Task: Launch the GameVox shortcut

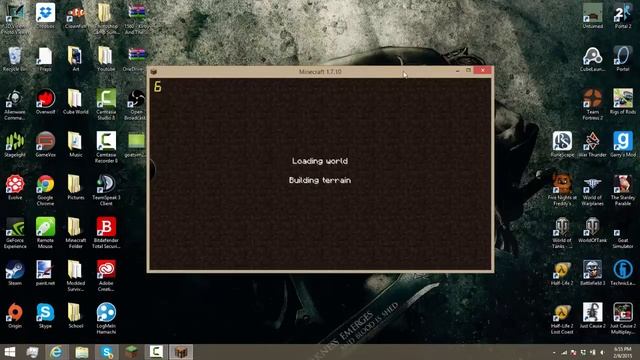Action: click(x=45, y=144)
